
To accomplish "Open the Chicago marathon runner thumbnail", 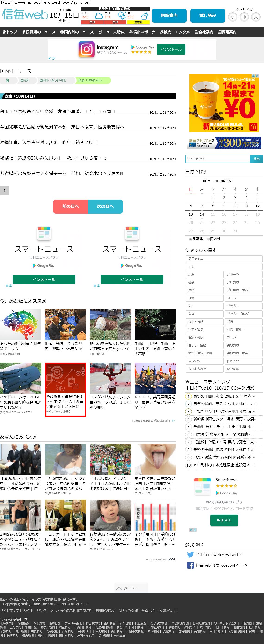I will 110,378.
